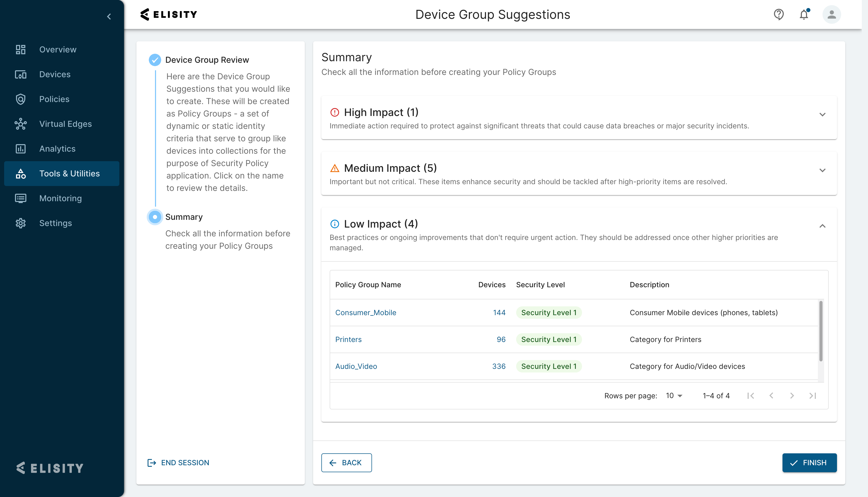
Task: Click the Analytics chart icon
Action: coord(20,149)
